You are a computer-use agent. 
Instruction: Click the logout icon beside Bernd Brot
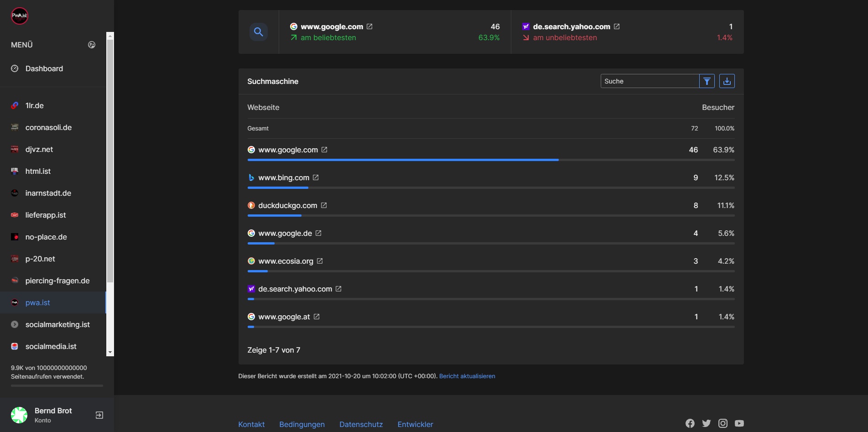click(99, 415)
